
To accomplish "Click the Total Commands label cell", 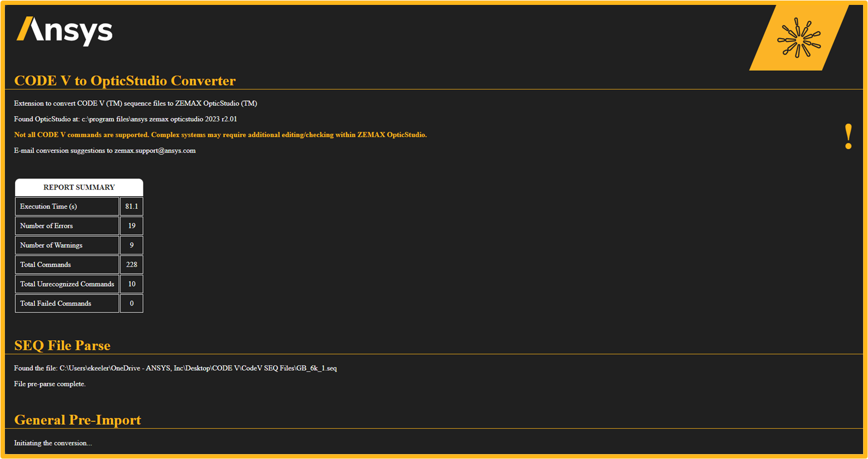I will pos(67,264).
